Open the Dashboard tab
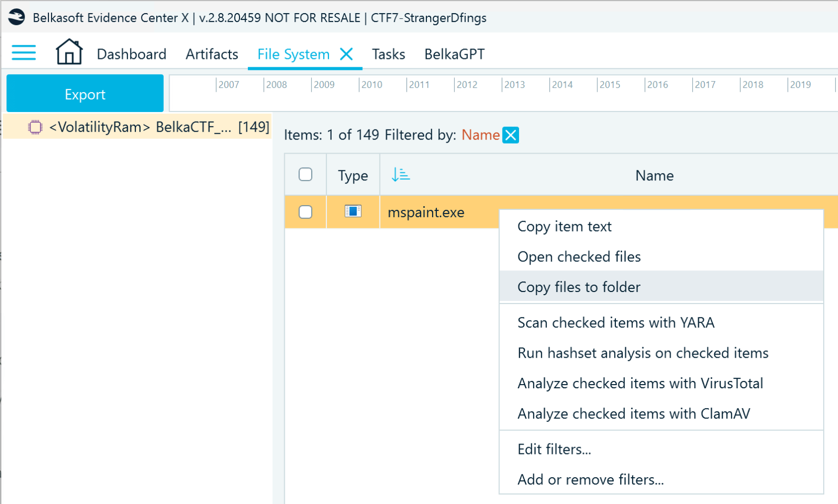 pyautogui.click(x=132, y=54)
